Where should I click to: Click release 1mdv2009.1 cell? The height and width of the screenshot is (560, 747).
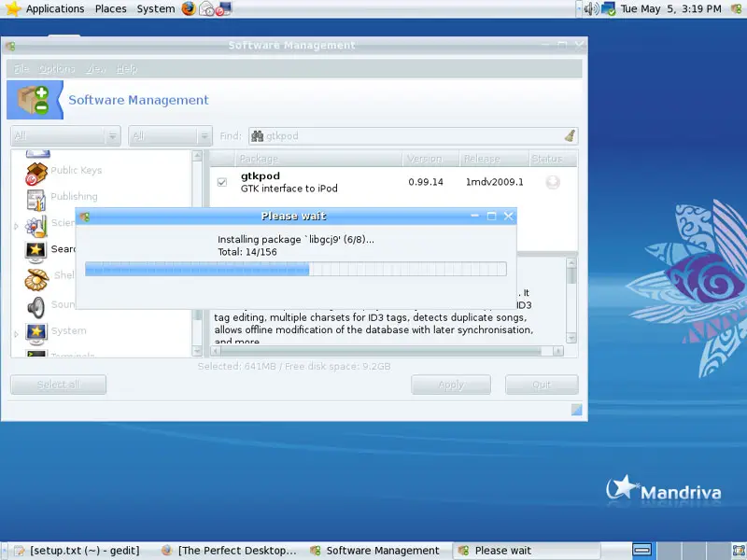pos(495,182)
